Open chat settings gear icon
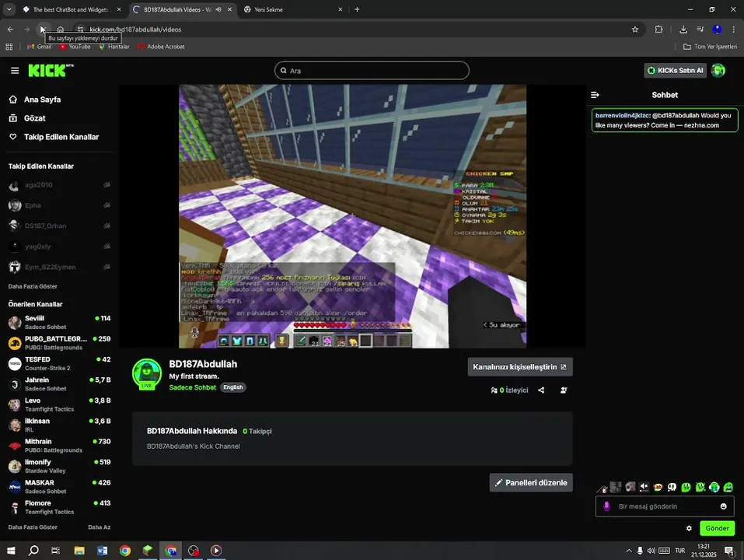 coord(689,528)
